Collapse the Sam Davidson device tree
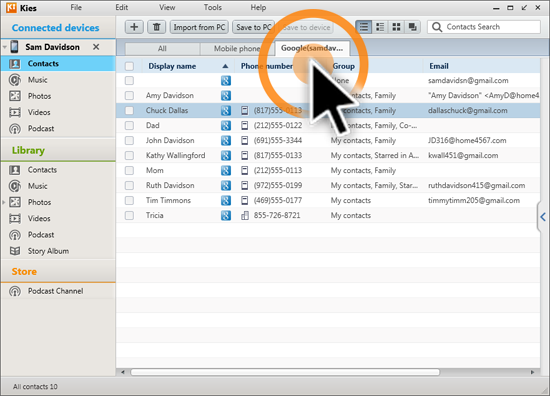This screenshot has height=396, width=550. click(5, 47)
